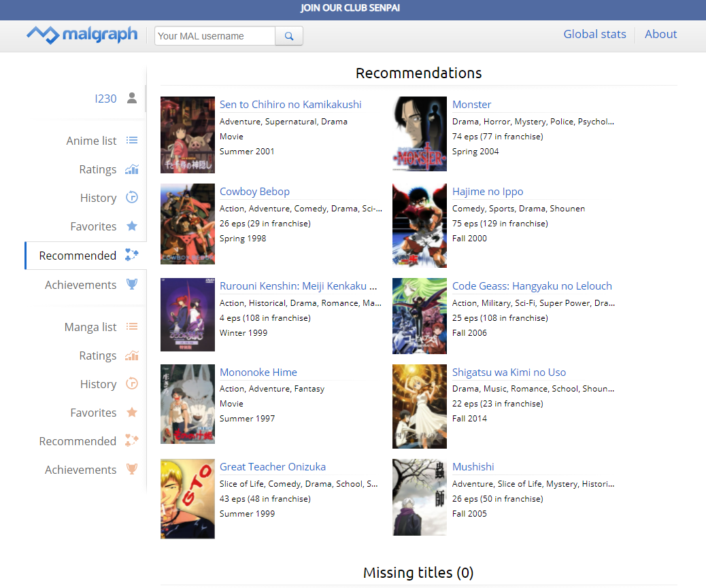Open Great Teacher Onizuka title link

click(x=273, y=467)
